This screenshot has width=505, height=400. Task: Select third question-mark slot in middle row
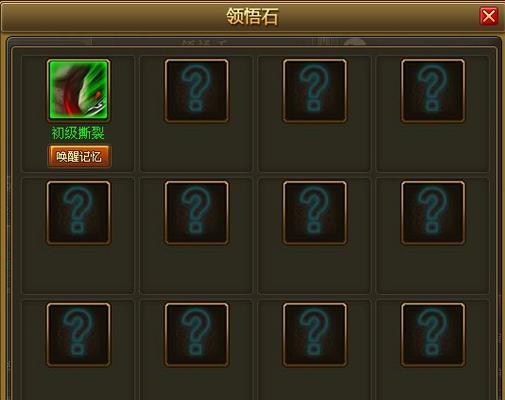click(x=315, y=213)
